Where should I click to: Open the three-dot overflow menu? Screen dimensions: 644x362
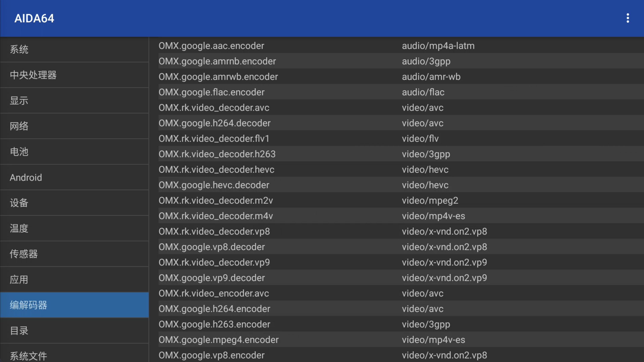point(628,18)
